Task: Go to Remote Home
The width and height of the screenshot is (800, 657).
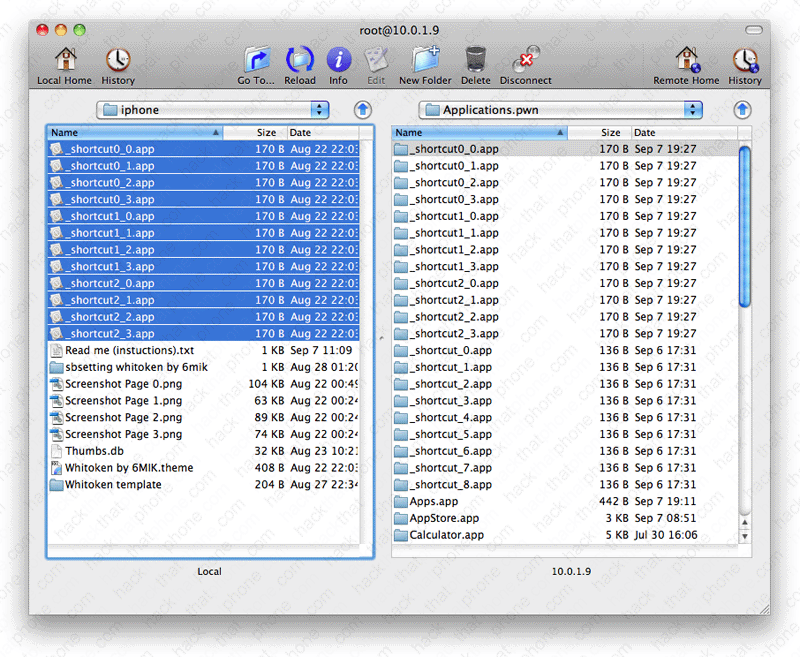Action: [x=686, y=61]
